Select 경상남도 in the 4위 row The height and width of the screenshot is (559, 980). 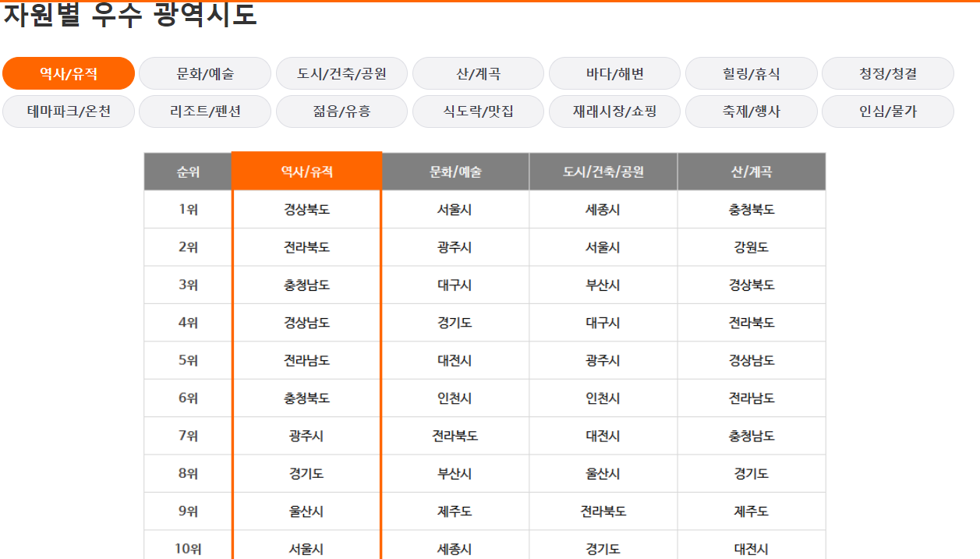[306, 323]
